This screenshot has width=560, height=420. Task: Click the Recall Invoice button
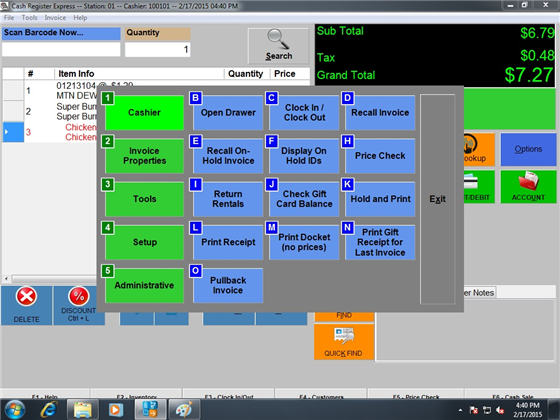(x=380, y=112)
